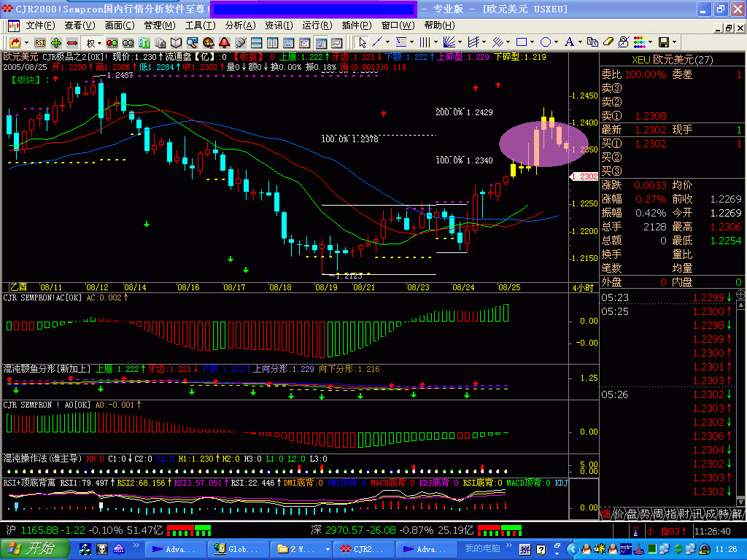Viewport: 747px width, 560px height.
Task: Open the dropdown beside the folder icon
Action: [x=27, y=43]
